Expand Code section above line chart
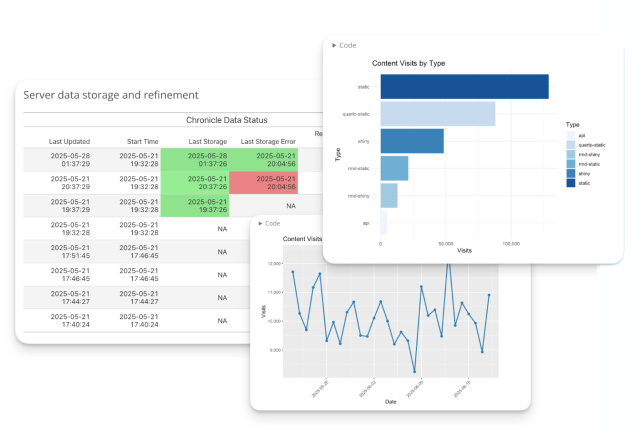This screenshot has height=433, width=640. click(x=269, y=223)
